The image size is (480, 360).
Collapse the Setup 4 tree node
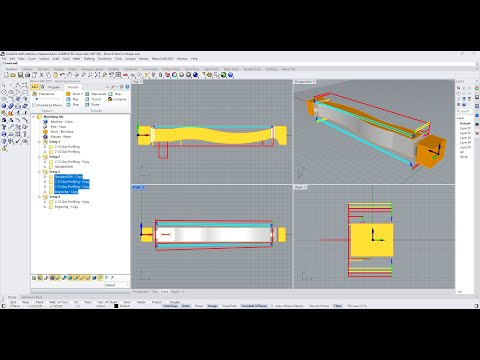tap(39, 197)
